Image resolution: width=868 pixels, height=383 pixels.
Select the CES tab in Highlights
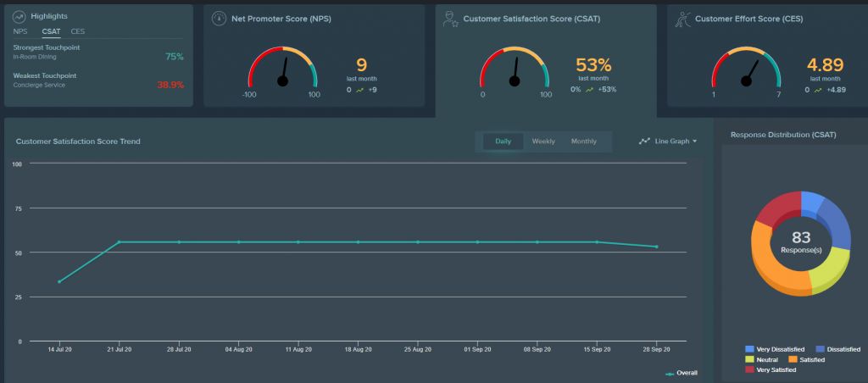click(77, 31)
